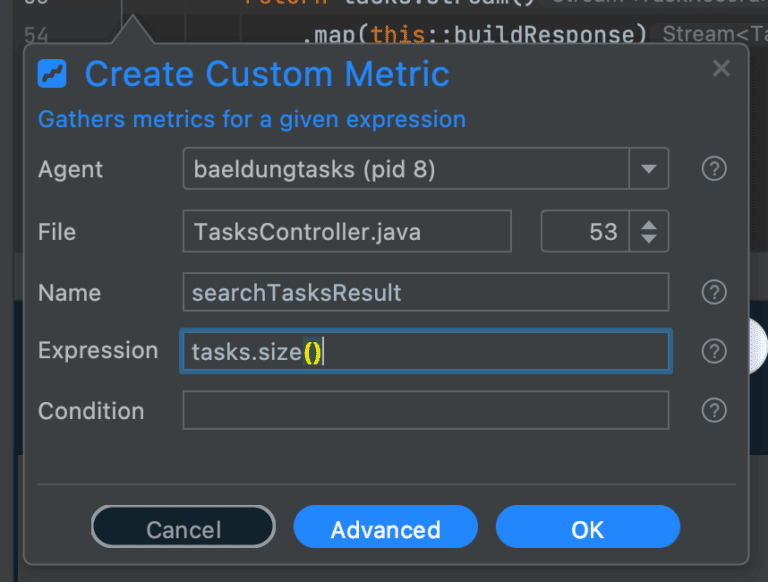Click the Create Custom Metric title text
Image resolution: width=768 pixels, height=582 pixels.
(267, 74)
